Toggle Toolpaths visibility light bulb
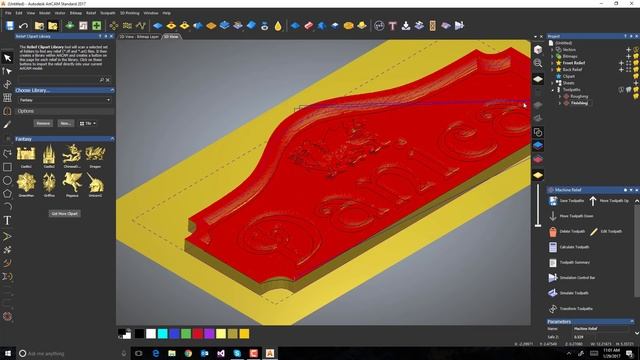 [636, 90]
